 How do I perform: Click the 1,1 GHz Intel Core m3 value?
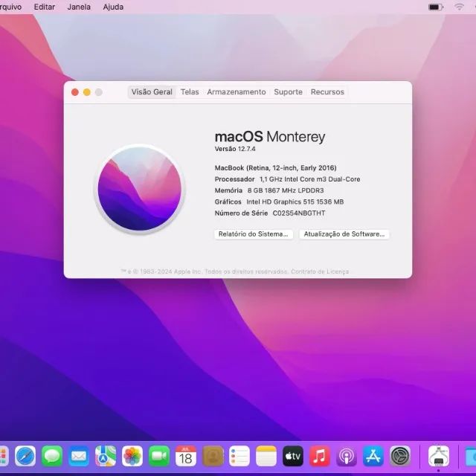[x=309, y=179]
